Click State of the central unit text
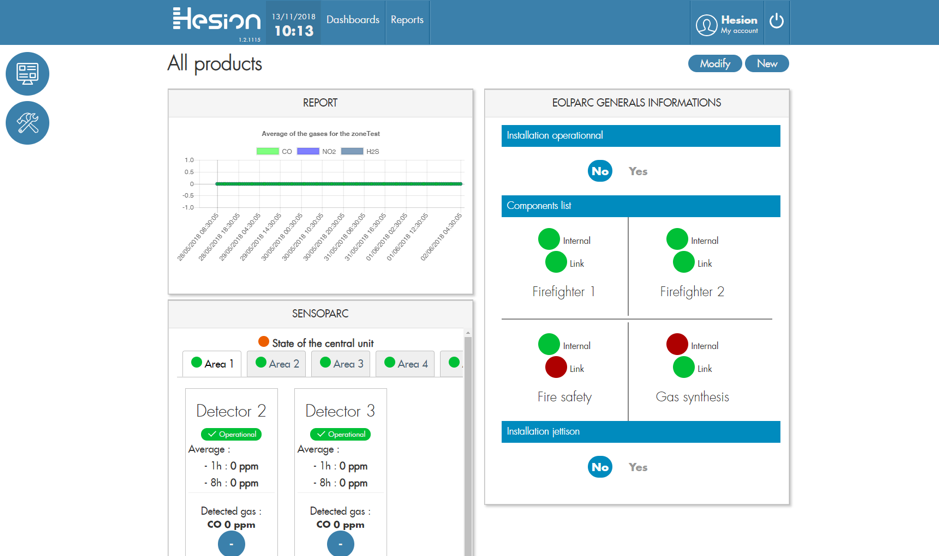939x556 pixels. click(323, 343)
